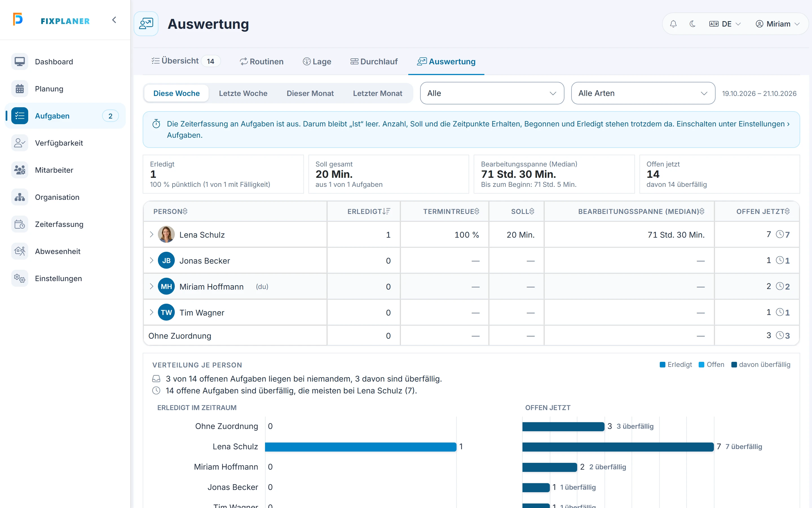
Task: Select the Diese Woche period
Action: point(176,93)
